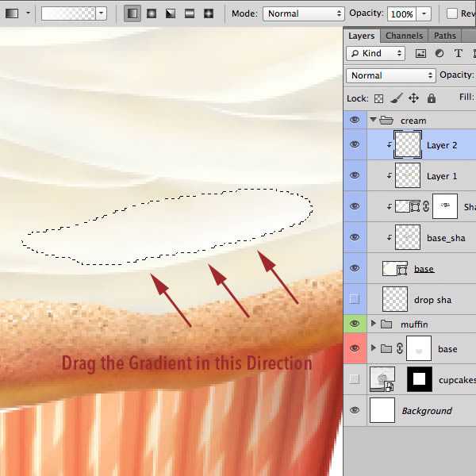Select the Layer 2 thumbnail
This screenshot has width=476, height=476.
pyautogui.click(x=408, y=144)
